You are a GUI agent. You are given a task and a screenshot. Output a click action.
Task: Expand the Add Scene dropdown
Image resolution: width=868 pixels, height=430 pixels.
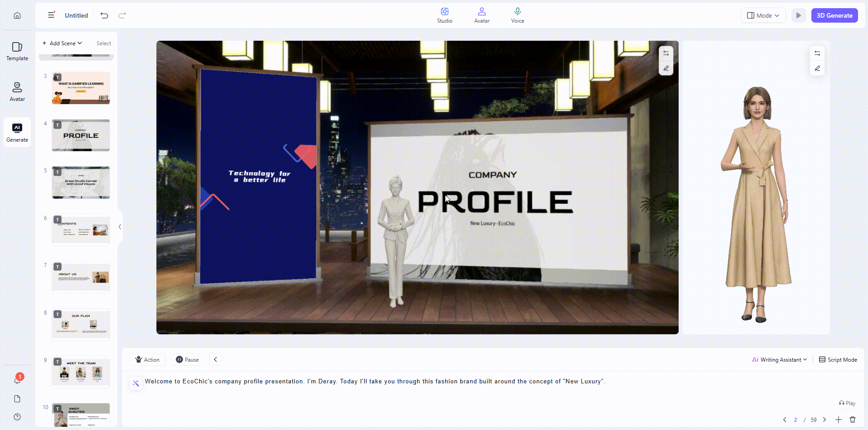(62, 43)
